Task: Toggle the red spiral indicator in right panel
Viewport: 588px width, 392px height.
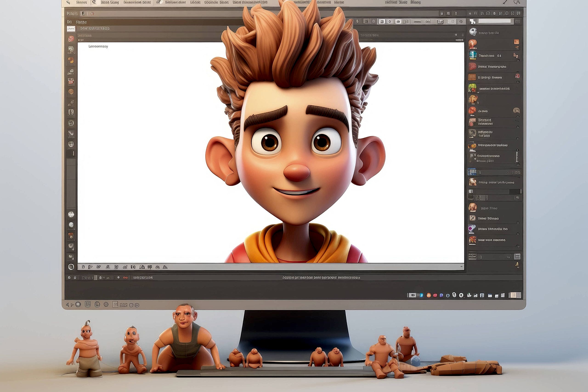Action: pyautogui.click(x=517, y=76)
